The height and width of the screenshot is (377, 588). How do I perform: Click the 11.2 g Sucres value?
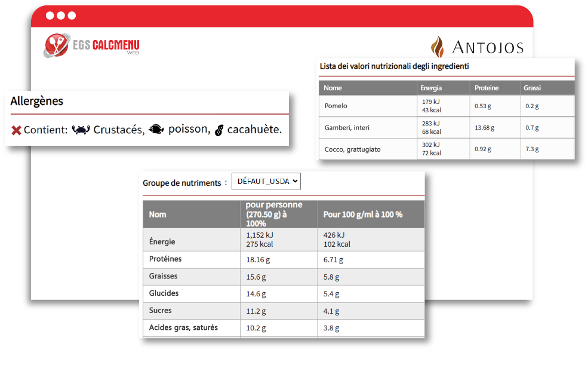point(256,311)
